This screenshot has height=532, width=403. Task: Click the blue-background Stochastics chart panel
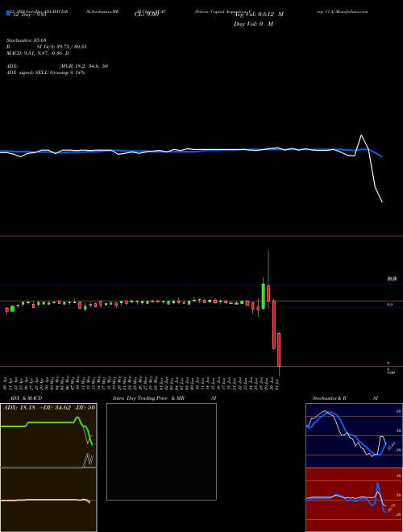coord(354,435)
